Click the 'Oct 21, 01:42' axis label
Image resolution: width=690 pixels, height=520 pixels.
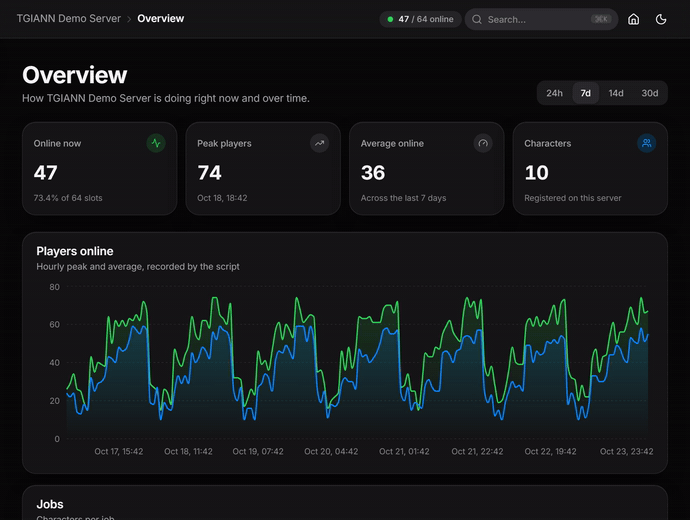pos(404,451)
